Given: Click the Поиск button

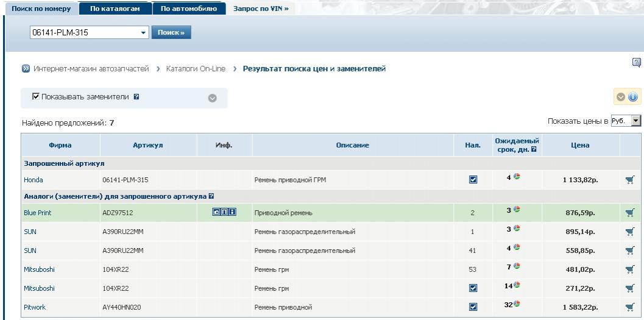Looking at the screenshot, I should (171, 32).
